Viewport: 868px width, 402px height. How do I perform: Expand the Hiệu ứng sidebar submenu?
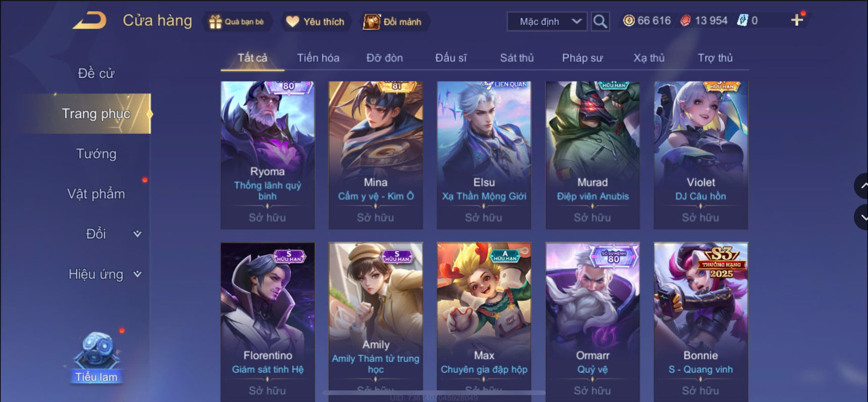coord(137,274)
